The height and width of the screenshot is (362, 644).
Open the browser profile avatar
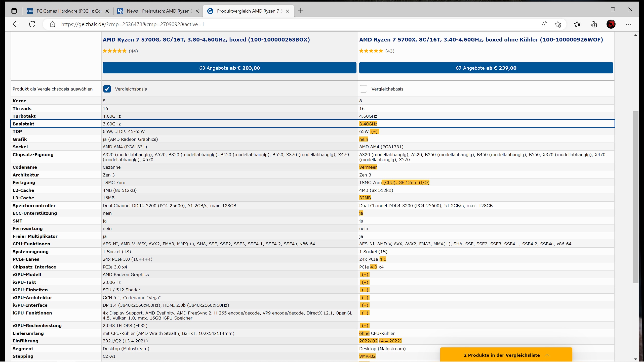tap(611, 24)
